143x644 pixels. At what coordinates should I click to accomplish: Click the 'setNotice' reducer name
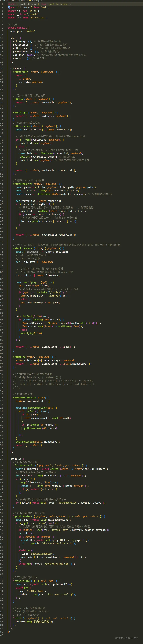click(x=19, y=357)
